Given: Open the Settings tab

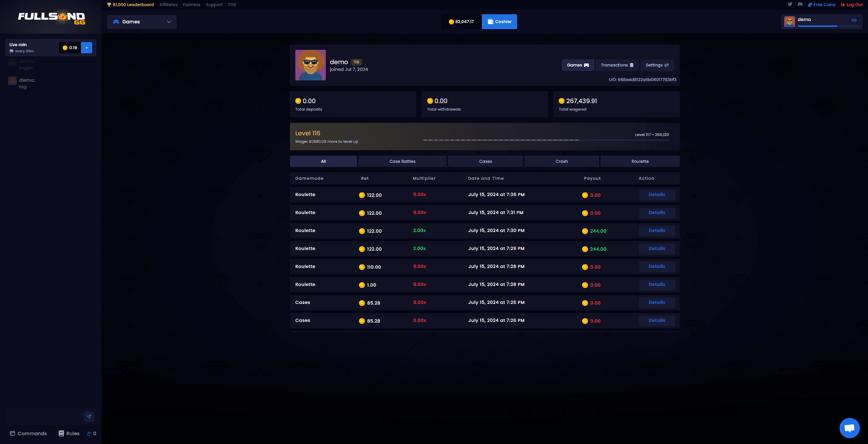Looking at the screenshot, I should pyautogui.click(x=657, y=65).
